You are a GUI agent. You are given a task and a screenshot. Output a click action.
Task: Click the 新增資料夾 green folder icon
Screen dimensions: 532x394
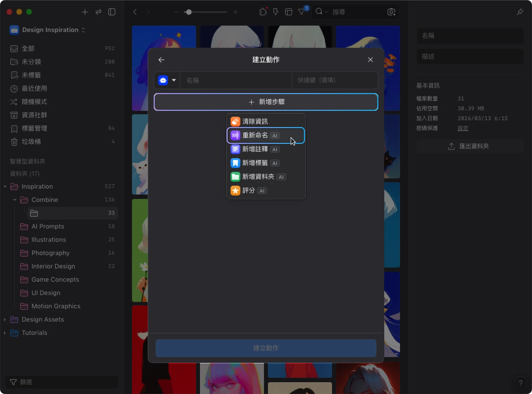pos(235,177)
